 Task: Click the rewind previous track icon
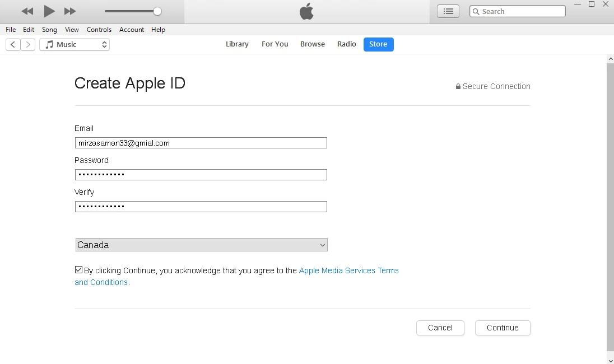(x=27, y=11)
